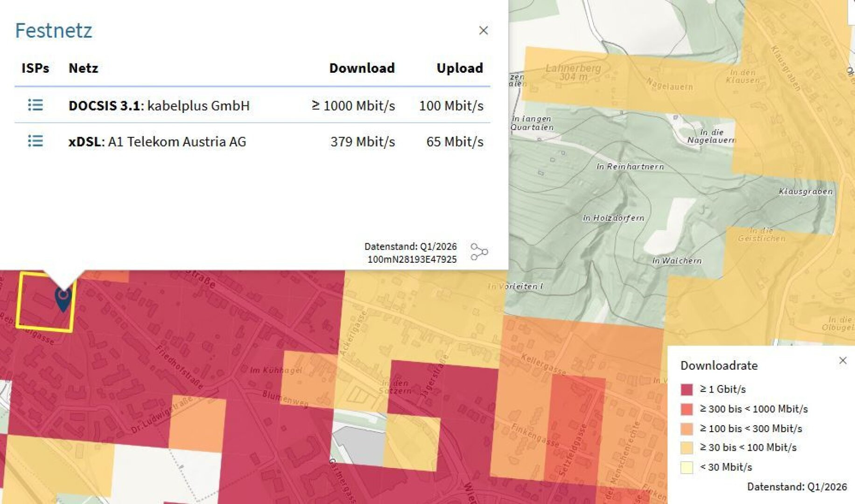Click the Finkengasse street label

[x=535, y=435]
